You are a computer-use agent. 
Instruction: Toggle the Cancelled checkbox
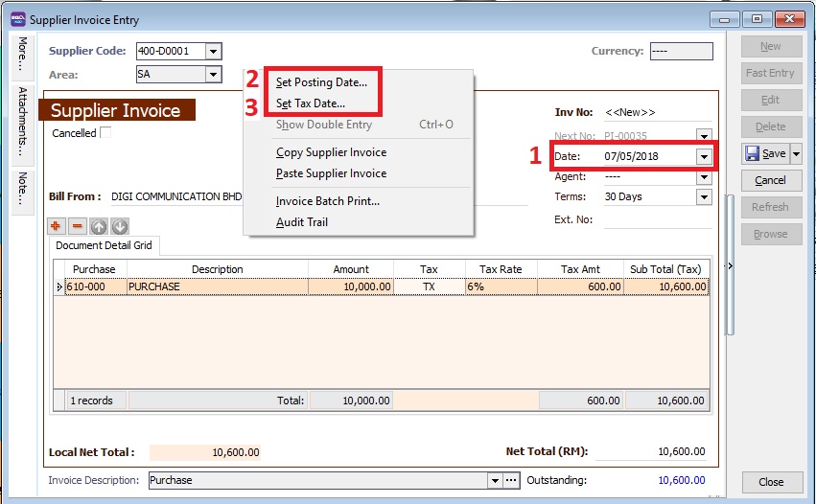105,133
